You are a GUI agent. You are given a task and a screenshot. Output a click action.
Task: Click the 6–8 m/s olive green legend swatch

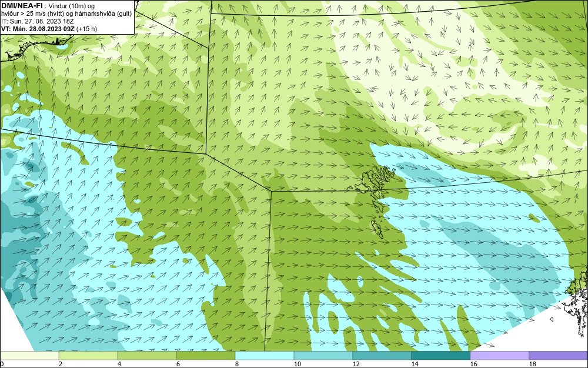tap(205, 356)
